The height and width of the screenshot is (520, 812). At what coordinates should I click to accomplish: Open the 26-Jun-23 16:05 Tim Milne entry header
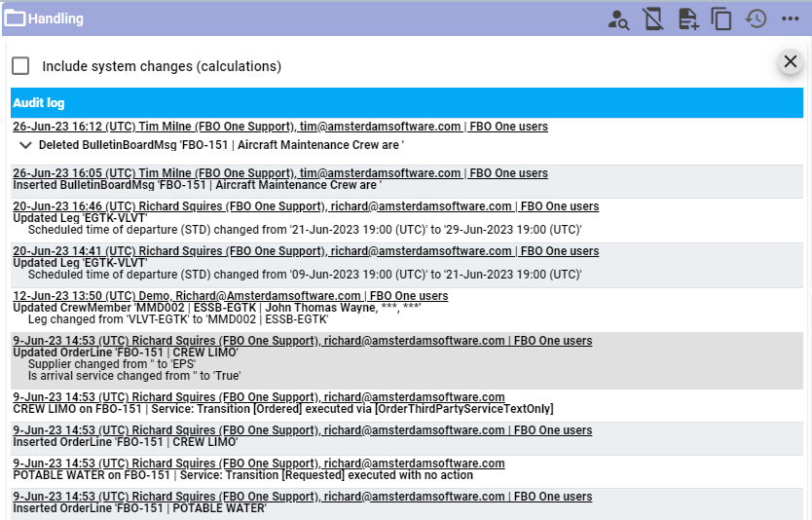point(280,173)
